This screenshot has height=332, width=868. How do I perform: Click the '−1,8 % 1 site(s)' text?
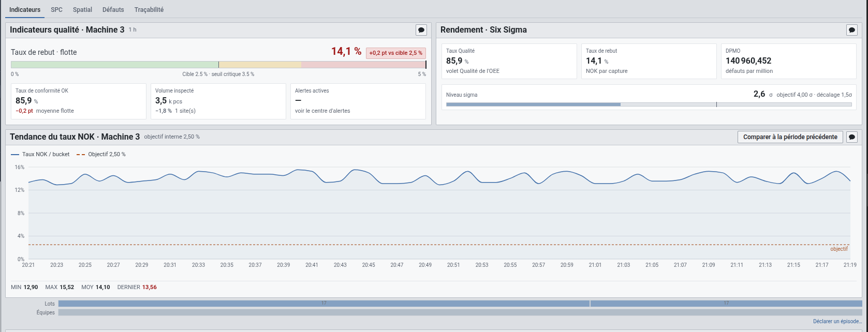point(175,111)
